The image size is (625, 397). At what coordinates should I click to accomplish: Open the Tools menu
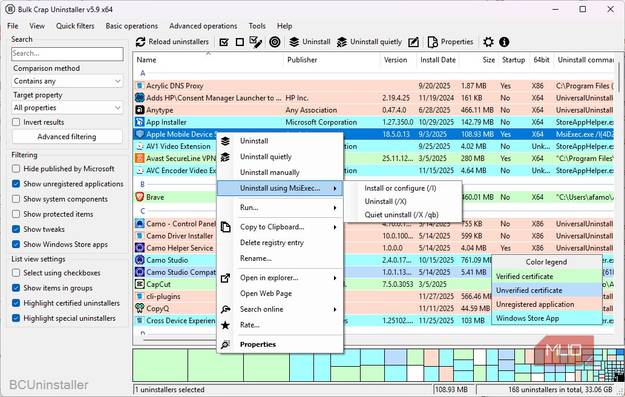pos(257,26)
